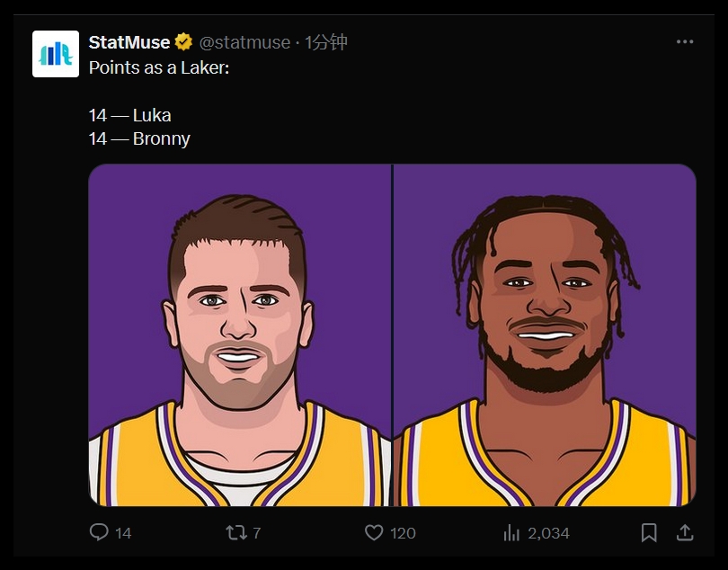Click the "14 — Bronny" text line
The image size is (728, 570).
pyautogui.click(x=139, y=138)
